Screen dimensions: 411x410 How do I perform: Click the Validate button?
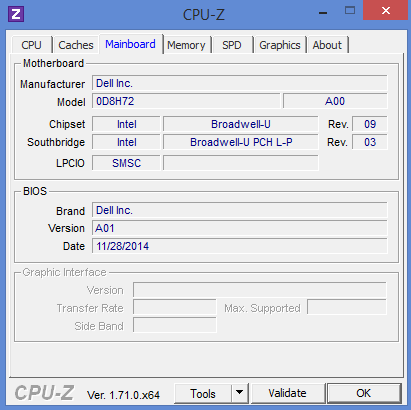click(x=288, y=393)
